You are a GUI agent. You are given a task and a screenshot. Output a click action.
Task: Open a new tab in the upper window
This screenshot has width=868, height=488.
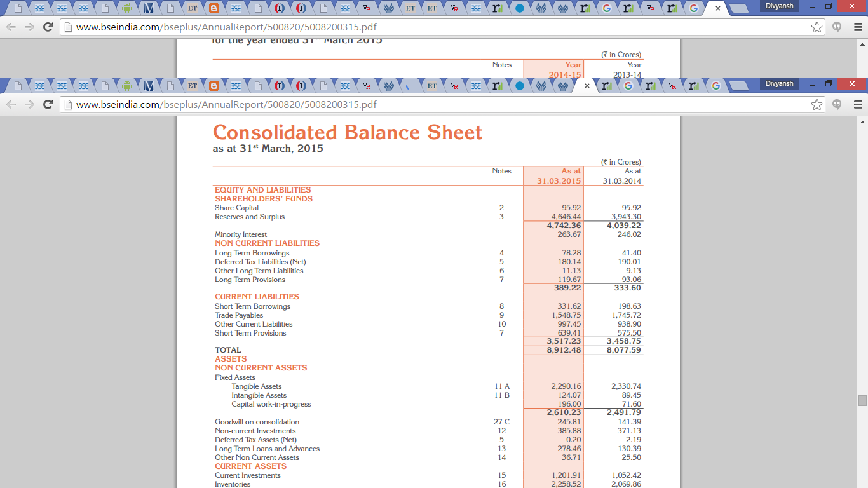738,8
